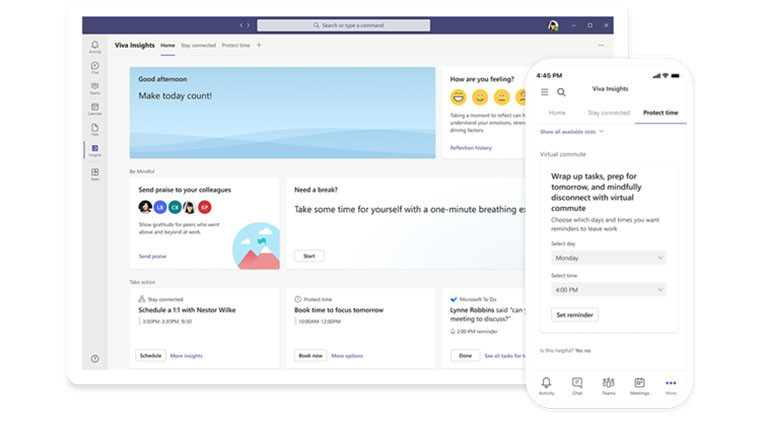Click 'Book time to focus tomorrow' text
760x428 pixels.
point(339,310)
